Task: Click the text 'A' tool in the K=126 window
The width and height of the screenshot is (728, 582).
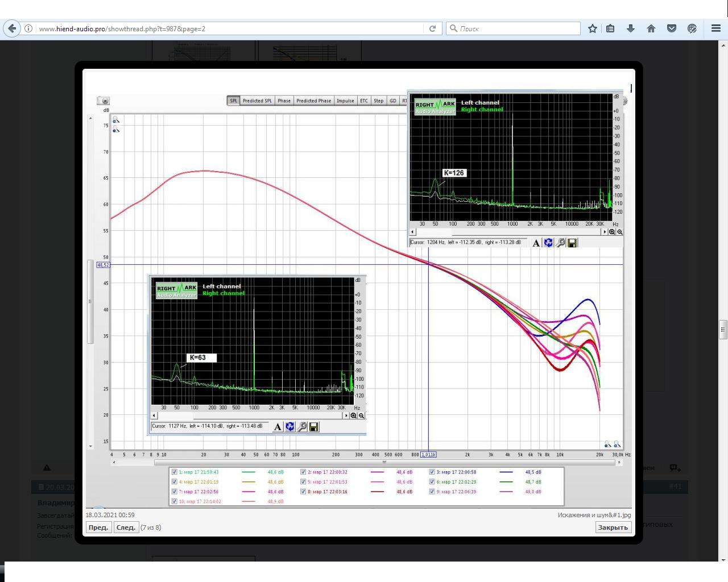Action: [x=536, y=243]
